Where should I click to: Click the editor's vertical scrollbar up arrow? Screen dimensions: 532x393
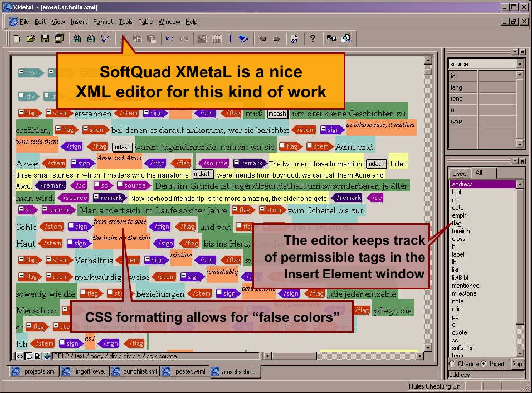coord(428,60)
